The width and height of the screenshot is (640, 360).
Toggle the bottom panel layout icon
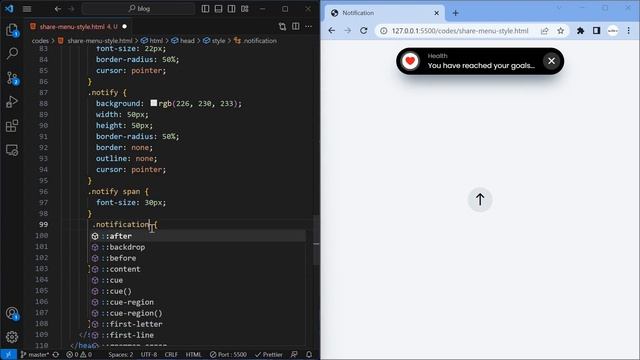click(x=218, y=9)
